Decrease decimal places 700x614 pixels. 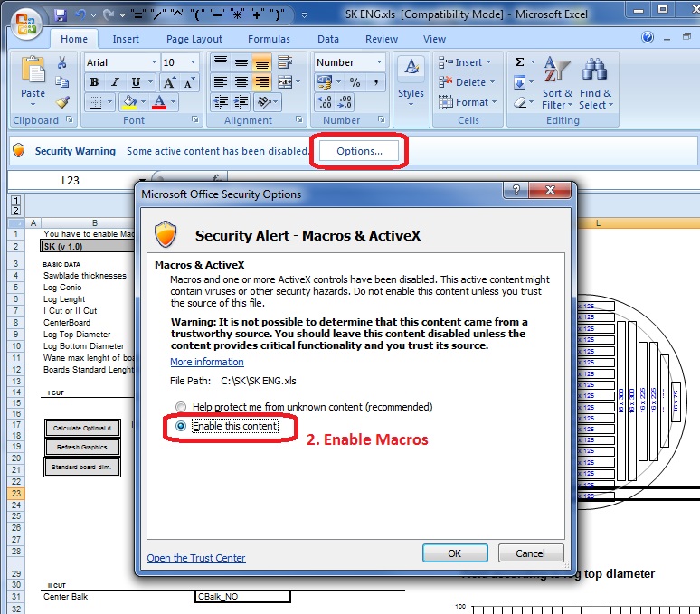345,102
